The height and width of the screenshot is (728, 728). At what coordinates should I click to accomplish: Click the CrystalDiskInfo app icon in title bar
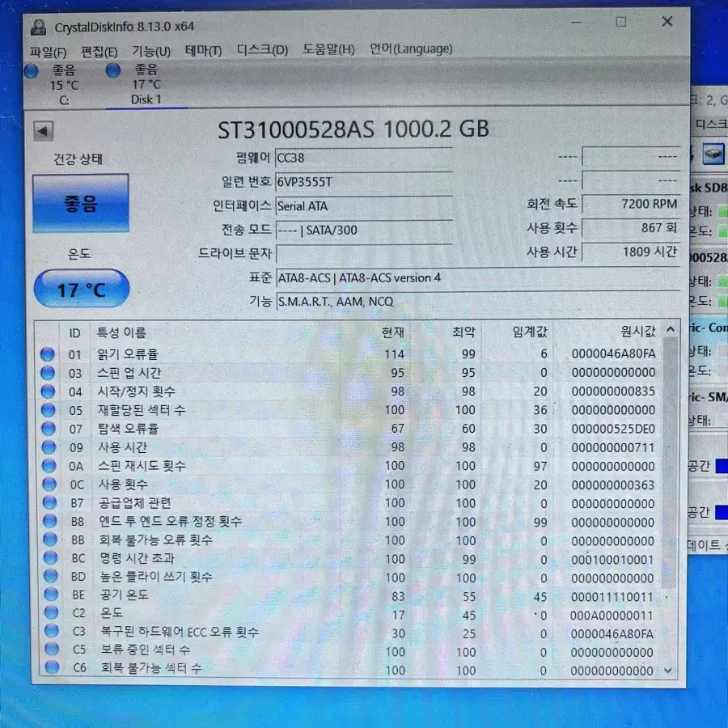[x=38, y=28]
